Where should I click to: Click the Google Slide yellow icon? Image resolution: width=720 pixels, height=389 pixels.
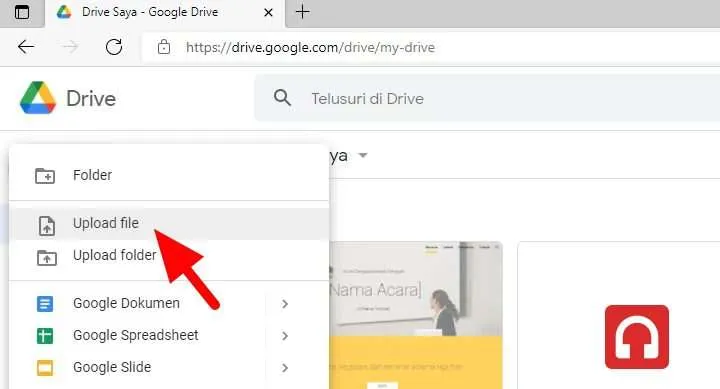[x=45, y=367]
